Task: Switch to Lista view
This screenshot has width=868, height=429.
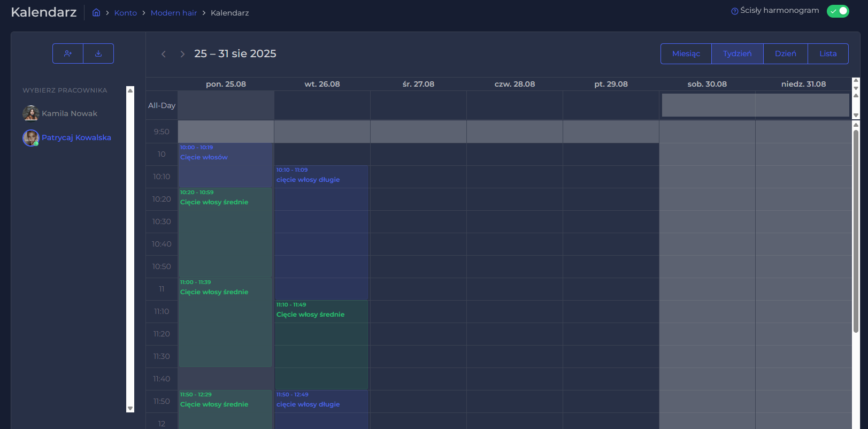Action: pyautogui.click(x=828, y=53)
